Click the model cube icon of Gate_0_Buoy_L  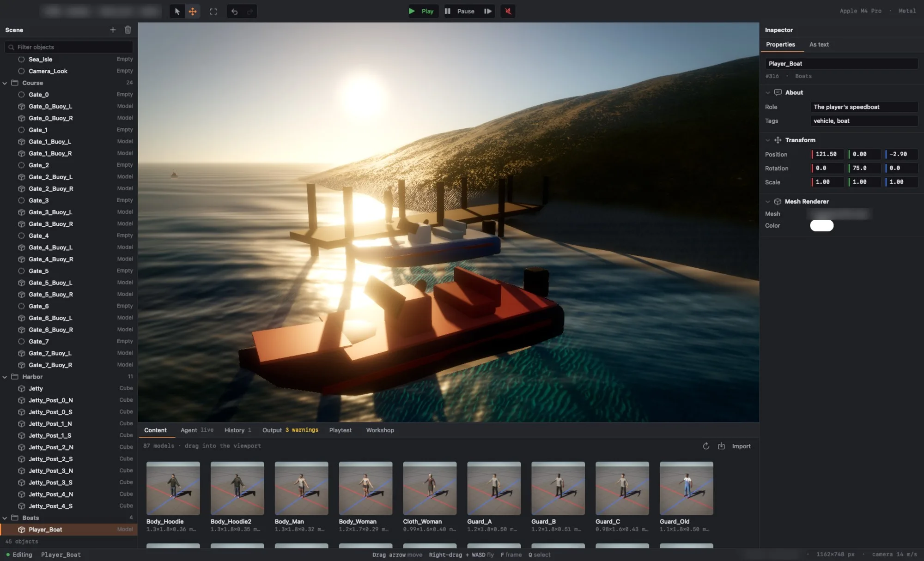(x=21, y=106)
